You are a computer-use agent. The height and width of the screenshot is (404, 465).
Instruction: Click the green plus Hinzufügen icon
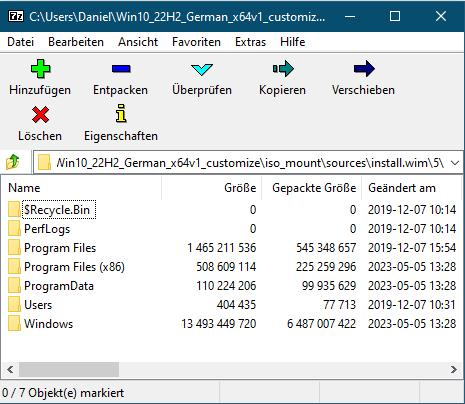(x=40, y=69)
